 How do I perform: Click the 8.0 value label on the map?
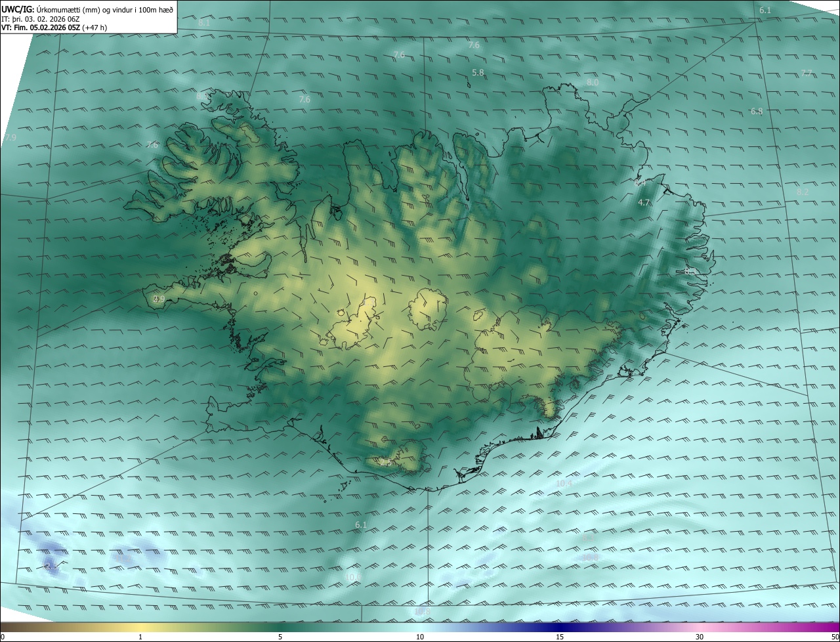[593, 83]
